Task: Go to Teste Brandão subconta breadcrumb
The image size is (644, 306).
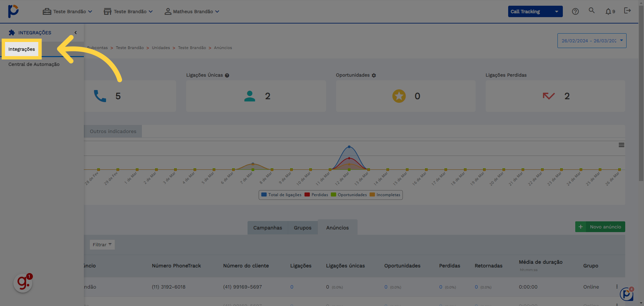Action: coord(130,48)
